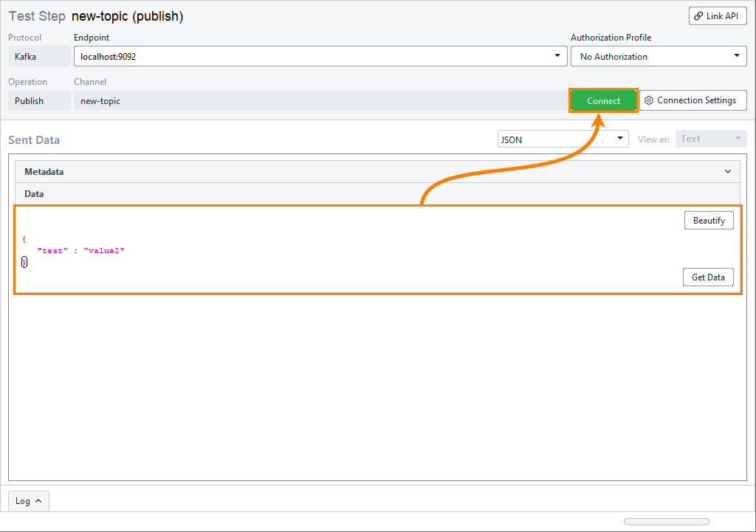Click the Log panel chevron arrow

[38, 500]
